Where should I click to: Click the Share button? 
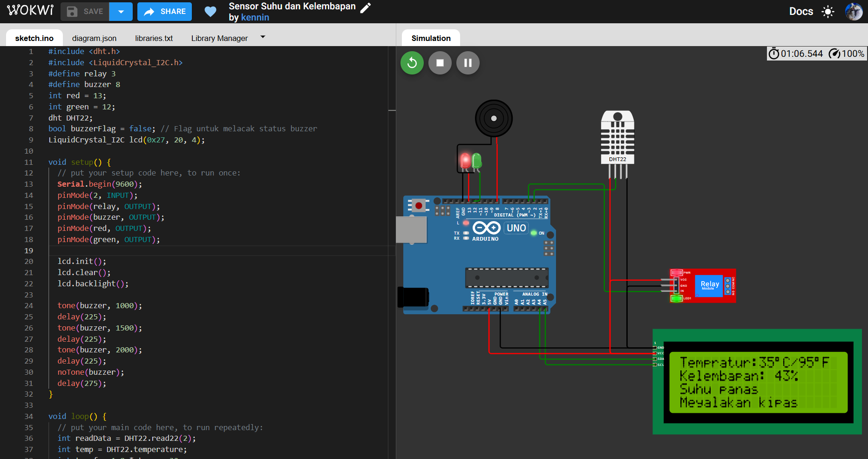coord(165,12)
